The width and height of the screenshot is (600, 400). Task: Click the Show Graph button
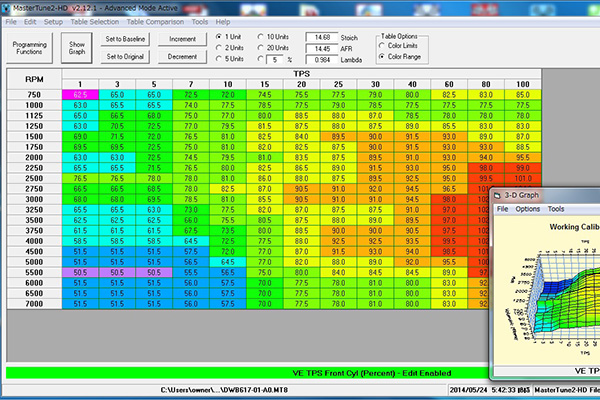click(x=77, y=48)
